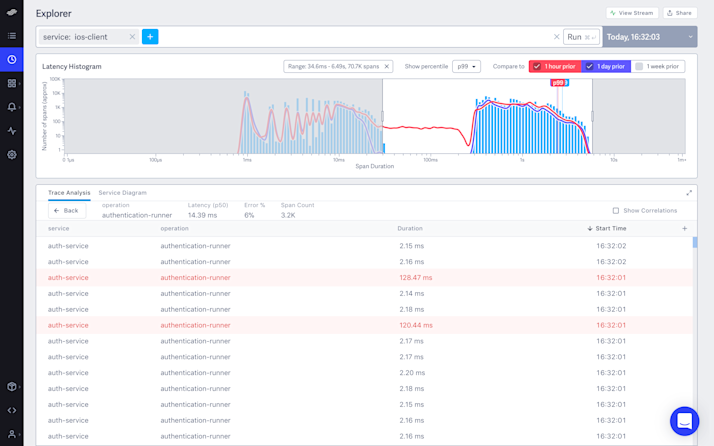Click the Run query button

581,37
